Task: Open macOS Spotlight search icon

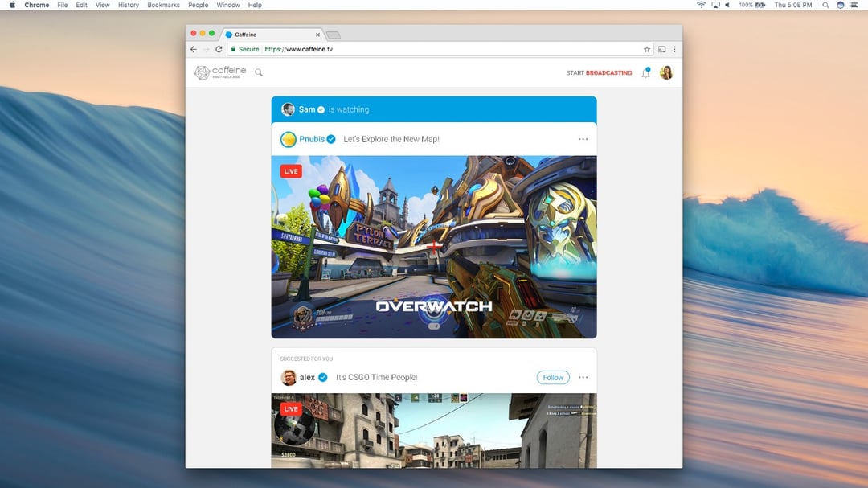Action: point(825,5)
